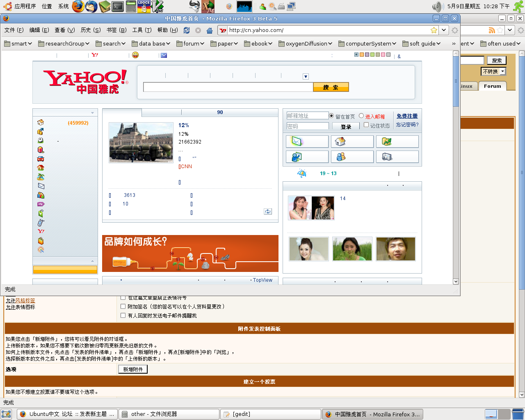Open the 历史 (S) menu

pyautogui.click(x=91, y=30)
